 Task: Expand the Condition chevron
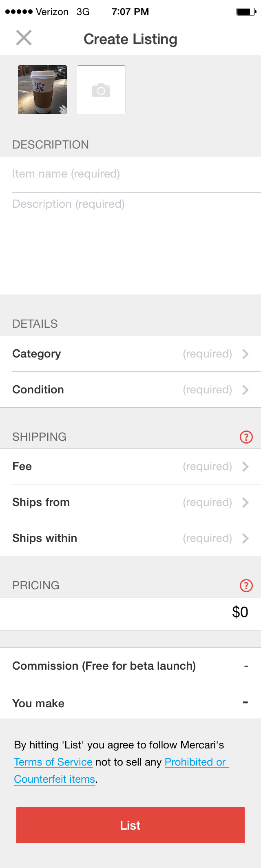click(246, 390)
